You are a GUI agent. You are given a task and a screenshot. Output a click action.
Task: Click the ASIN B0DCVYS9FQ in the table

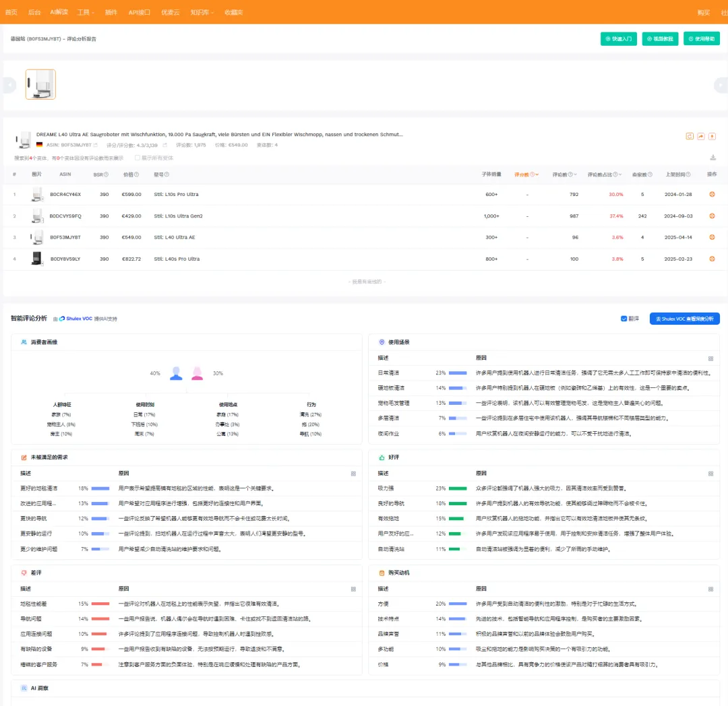click(x=65, y=216)
